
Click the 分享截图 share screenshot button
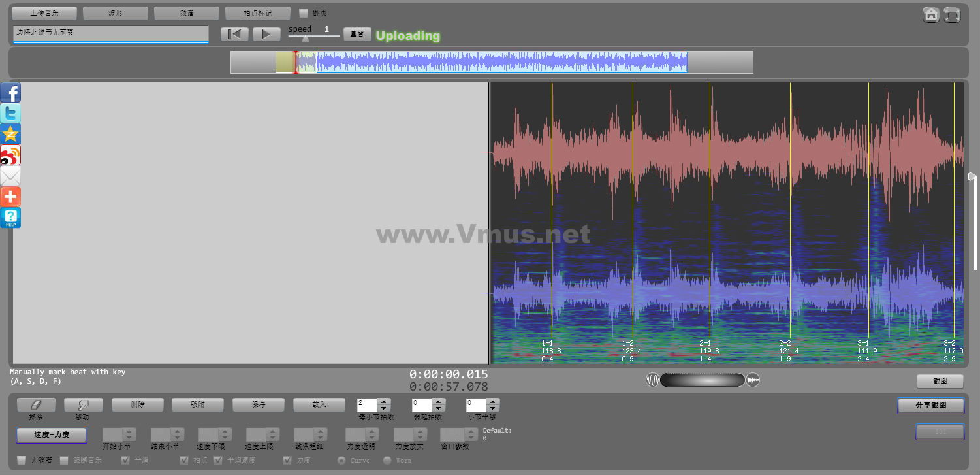[930, 406]
